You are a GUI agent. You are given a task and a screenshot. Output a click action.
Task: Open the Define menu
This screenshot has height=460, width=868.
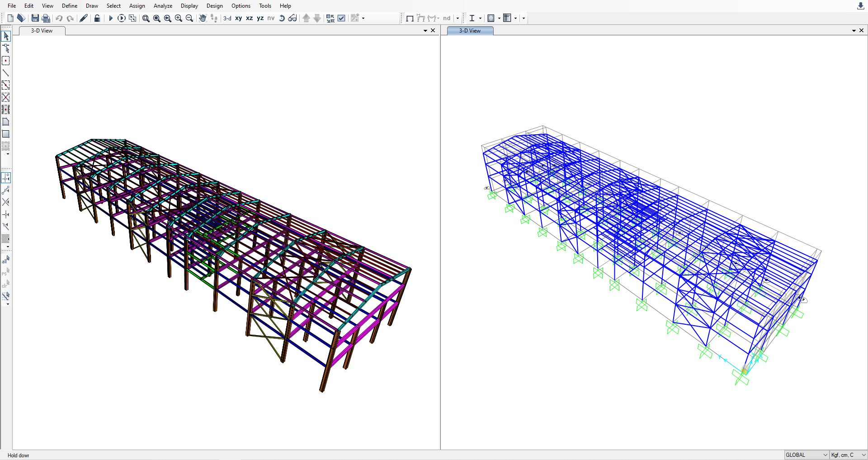pos(70,6)
